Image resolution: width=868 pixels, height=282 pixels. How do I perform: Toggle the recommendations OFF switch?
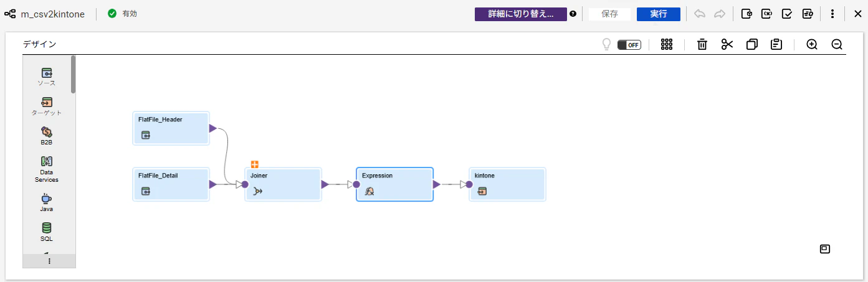pyautogui.click(x=629, y=45)
